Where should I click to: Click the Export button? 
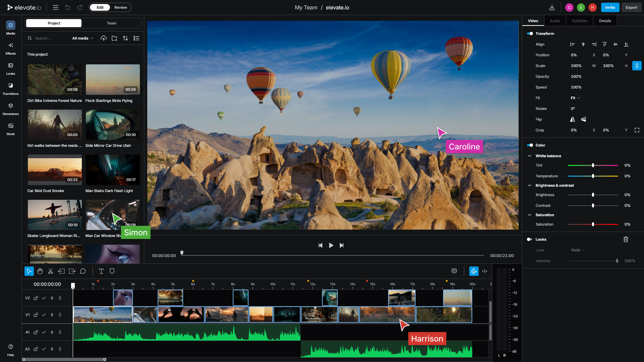click(631, 7)
